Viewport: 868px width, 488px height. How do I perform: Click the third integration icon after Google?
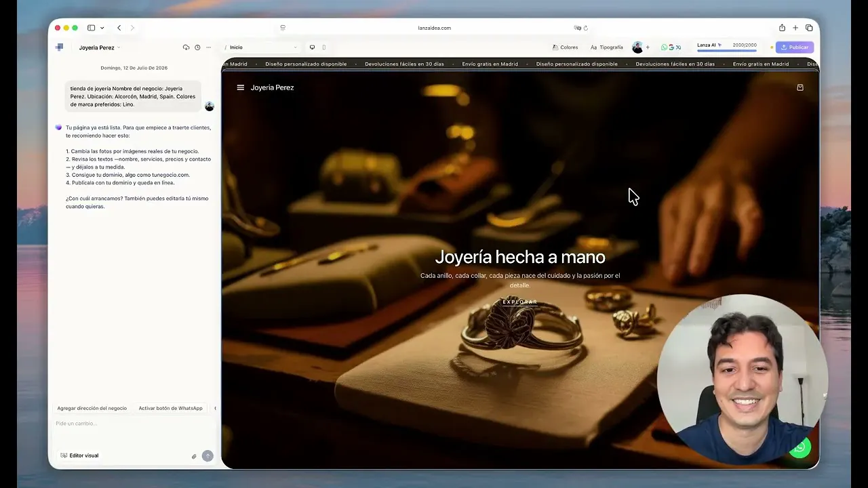coord(678,47)
